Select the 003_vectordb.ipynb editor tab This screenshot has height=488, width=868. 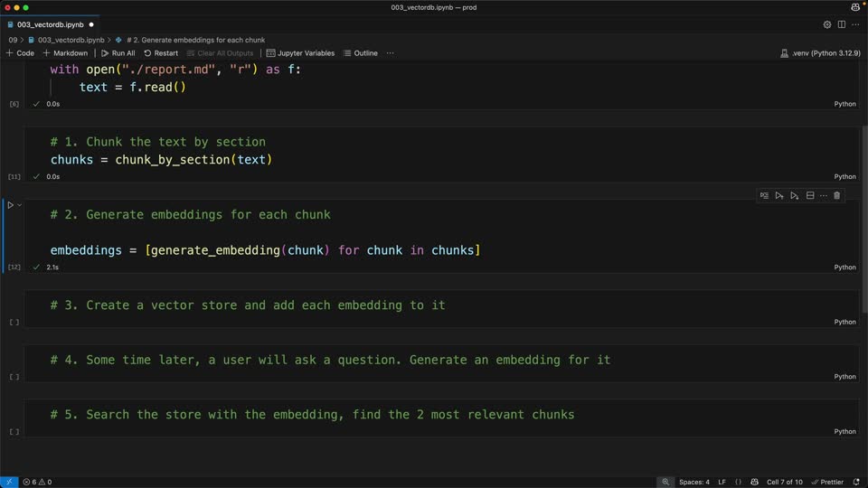(x=50, y=24)
